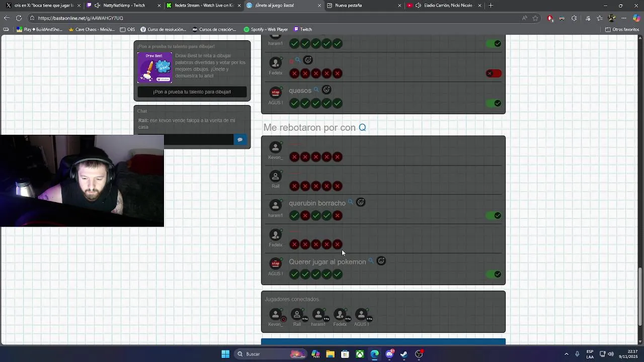Image resolution: width=644 pixels, height=362 pixels.
Task: Search the answer 'Querer jugar al pokemon' magnifier
Action: [x=371, y=261]
